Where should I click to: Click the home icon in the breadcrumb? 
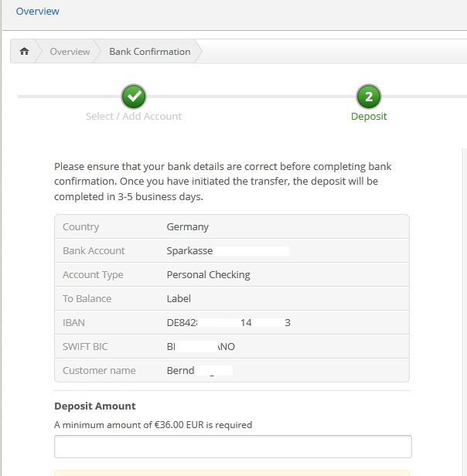click(x=25, y=52)
